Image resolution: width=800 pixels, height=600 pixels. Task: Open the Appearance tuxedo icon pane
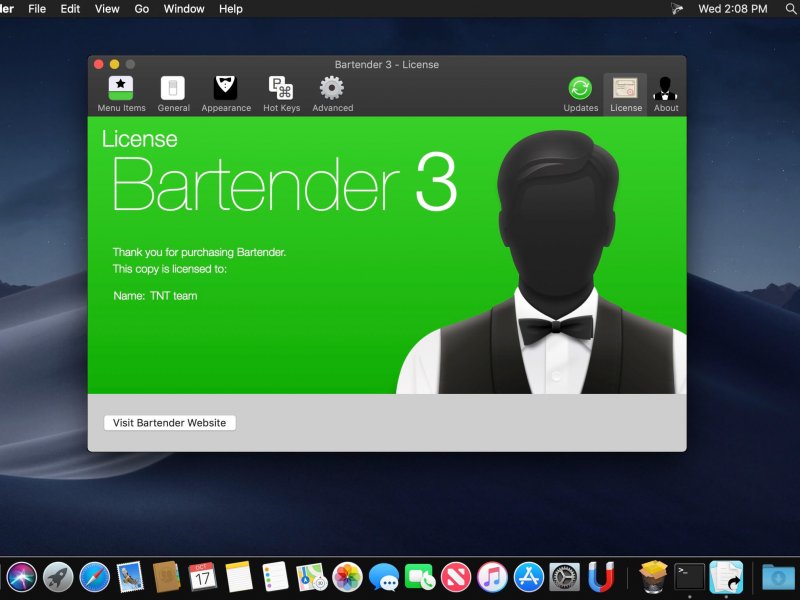pos(226,94)
